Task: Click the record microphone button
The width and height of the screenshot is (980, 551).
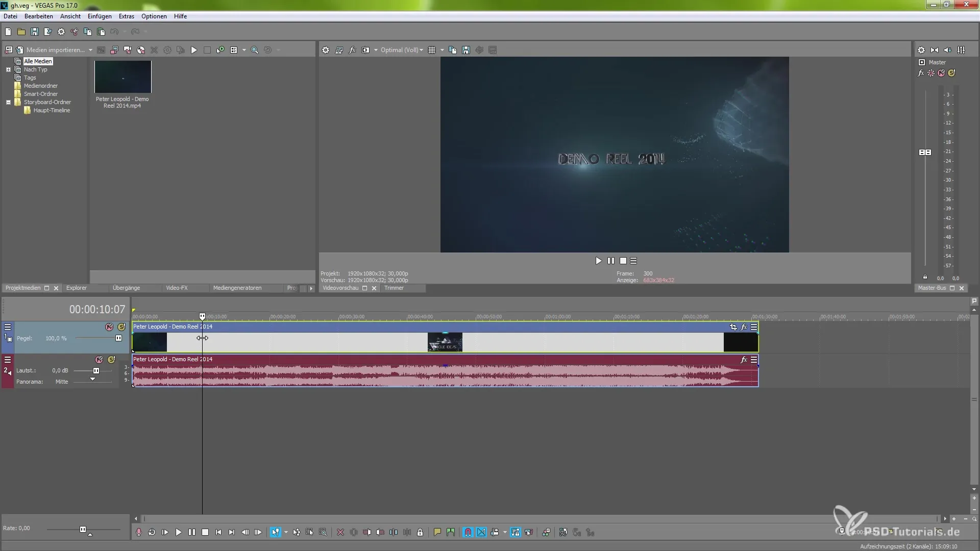Action: (138, 532)
